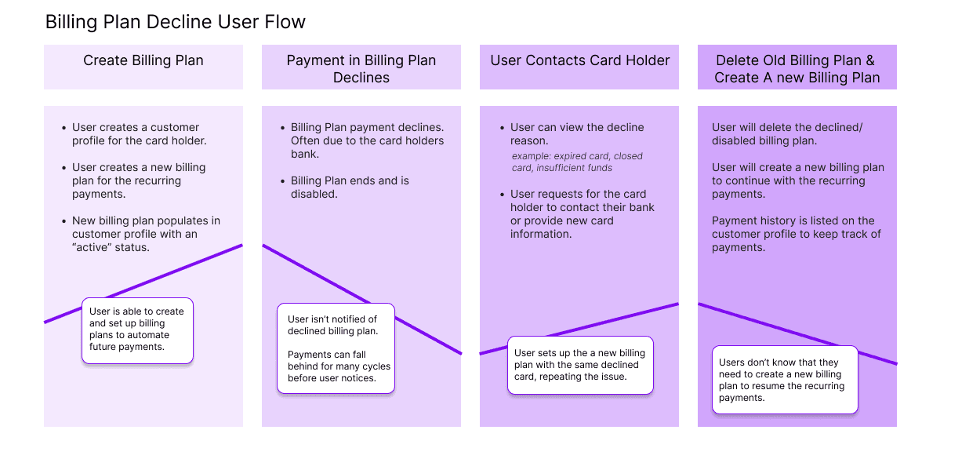Click the note about same declined card

[x=581, y=365]
